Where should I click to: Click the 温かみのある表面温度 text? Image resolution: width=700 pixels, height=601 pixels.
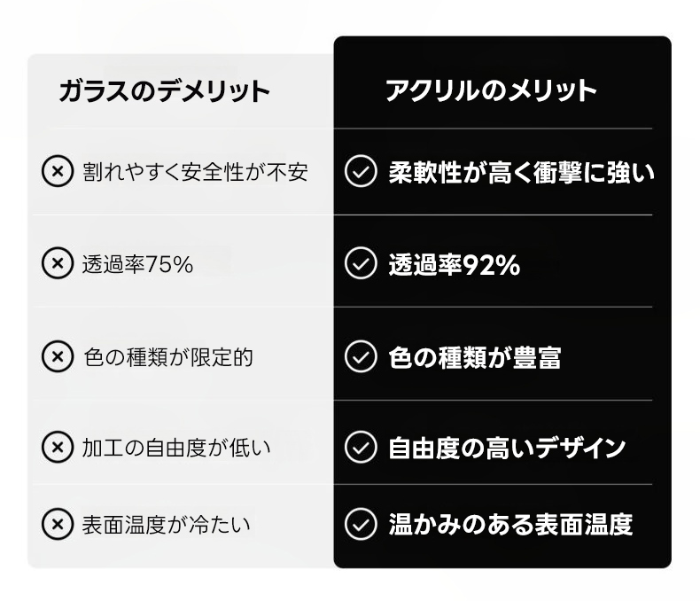(510, 524)
